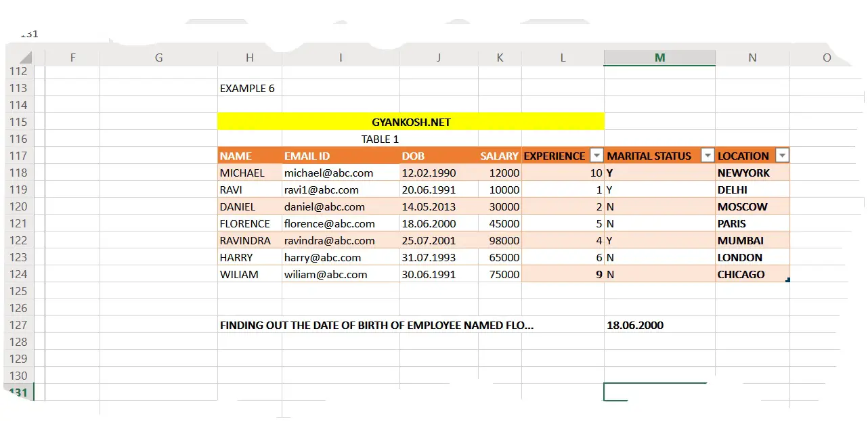Click the active selected cell in row 131
This screenshot has height=421, width=868.
(659, 392)
